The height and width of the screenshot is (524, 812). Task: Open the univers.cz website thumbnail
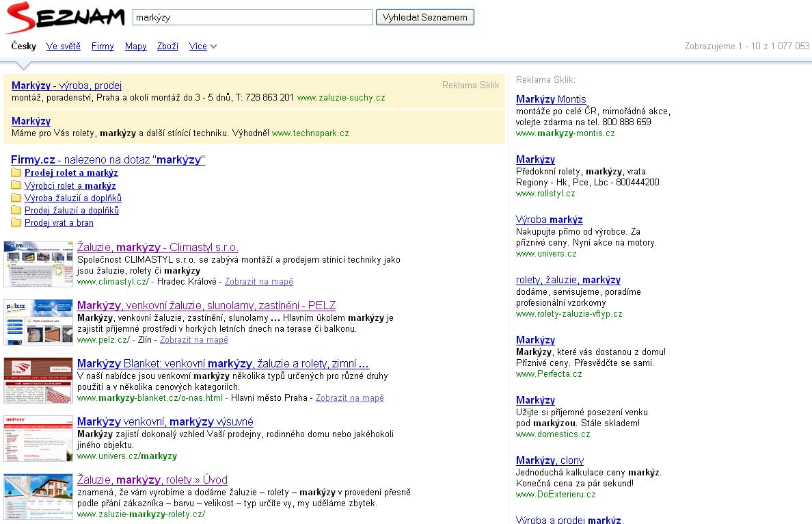click(38, 438)
